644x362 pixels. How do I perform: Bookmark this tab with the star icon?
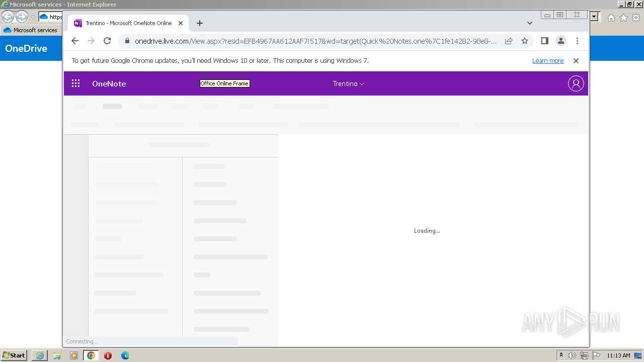[525, 41]
